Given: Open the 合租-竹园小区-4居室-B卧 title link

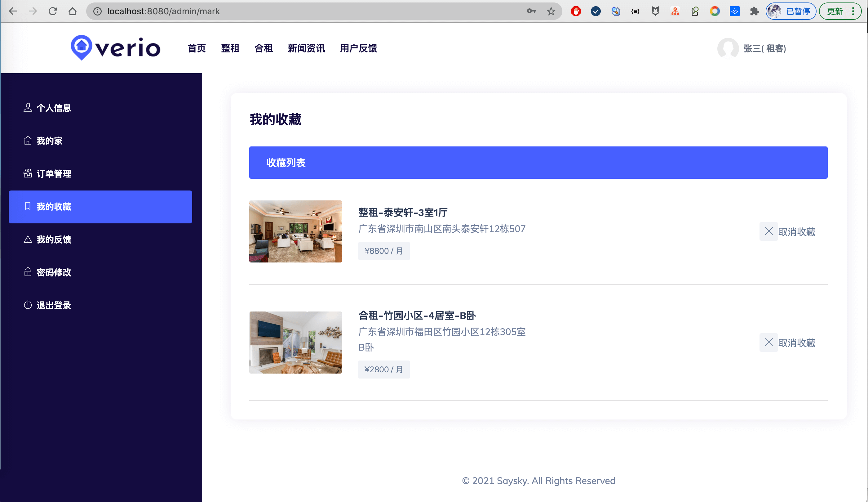Looking at the screenshot, I should coord(417,316).
